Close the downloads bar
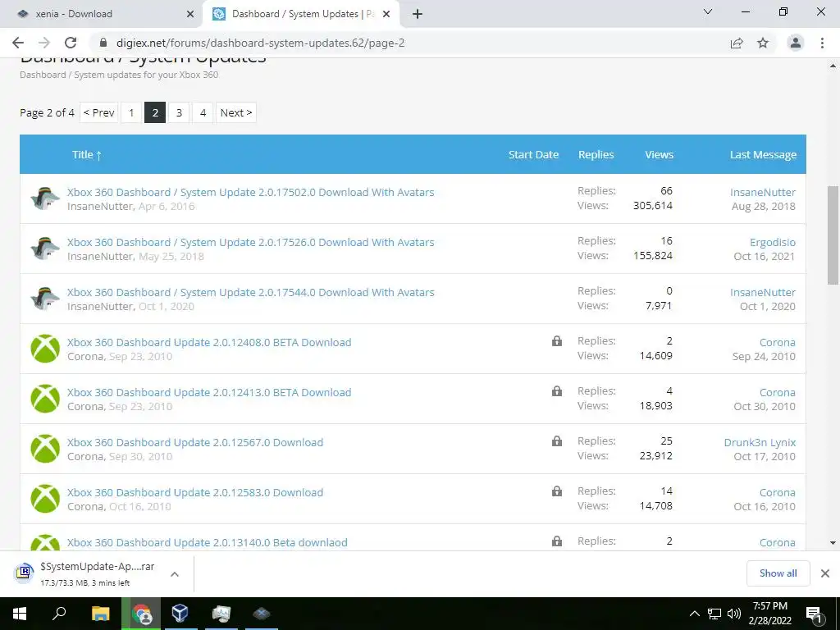 (825, 573)
